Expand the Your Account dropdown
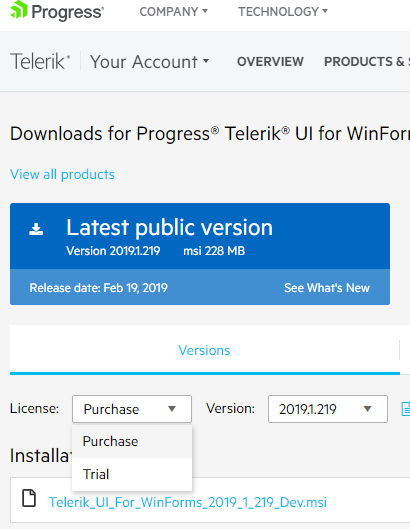This screenshot has height=529, width=410. [x=149, y=62]
